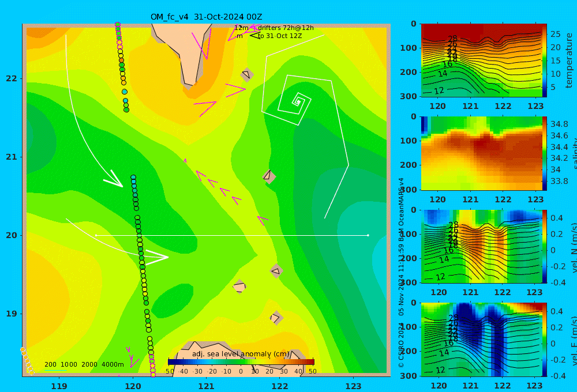Click longitude label 123 on the main map
The height and width of the screenshot is (392, 577).
point(354,386)
